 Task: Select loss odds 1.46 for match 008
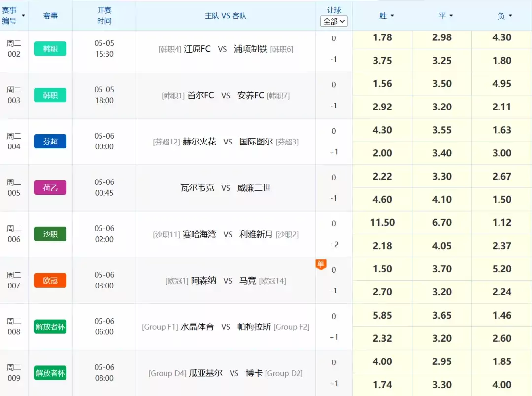pos(502,315)
